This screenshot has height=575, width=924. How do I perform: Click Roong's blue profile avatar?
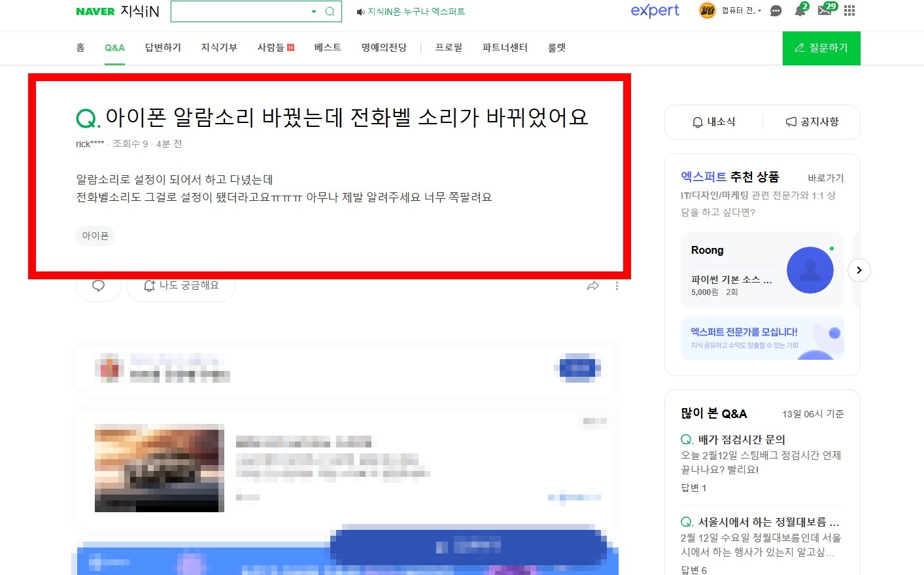[x=810, y=270]
